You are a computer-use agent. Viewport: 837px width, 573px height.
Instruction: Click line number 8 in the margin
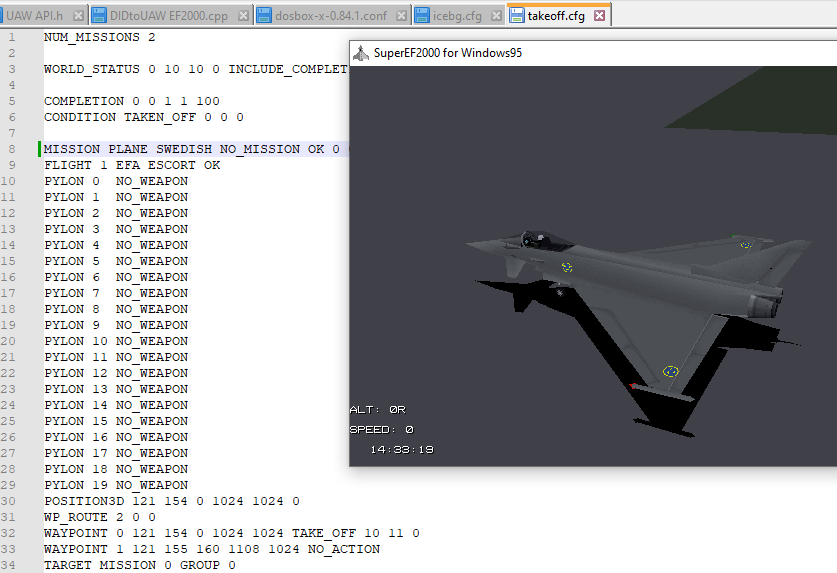tap(10, 149)
